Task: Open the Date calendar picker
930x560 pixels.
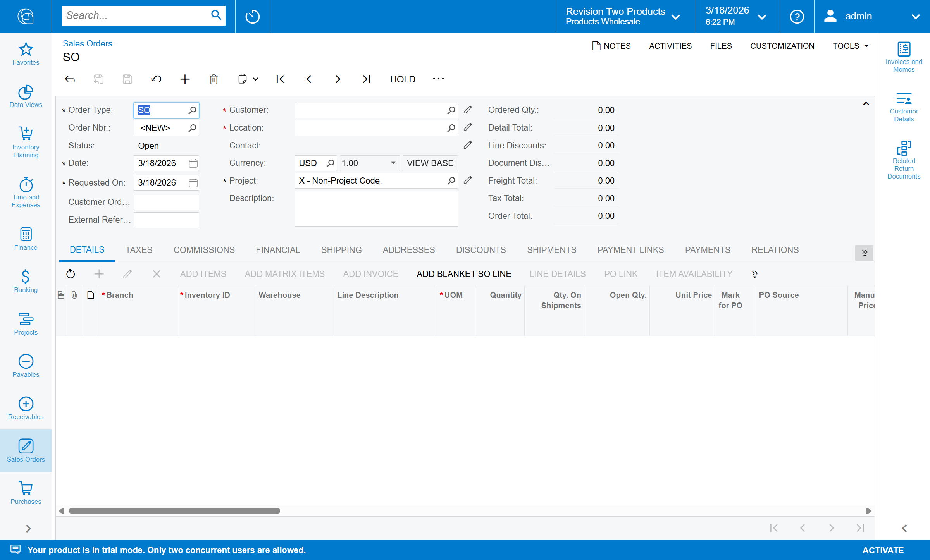Action: point(193,163)
